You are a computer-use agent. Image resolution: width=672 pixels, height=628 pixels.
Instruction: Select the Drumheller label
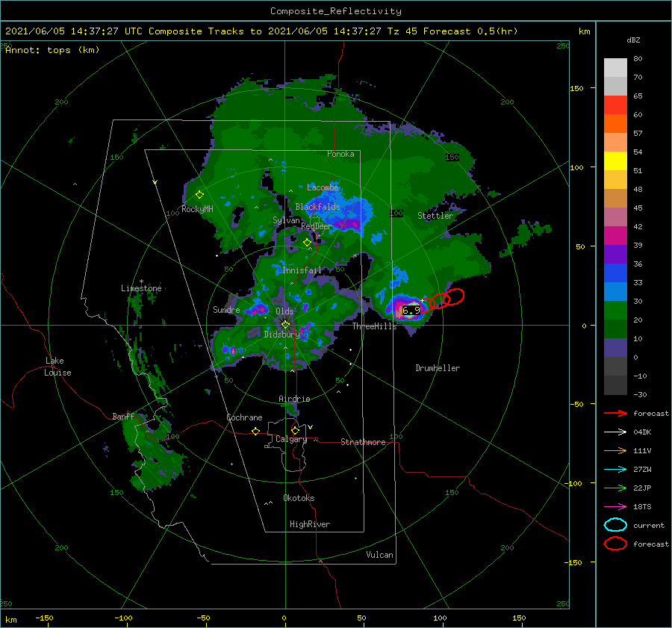click(x=438, y=368)
